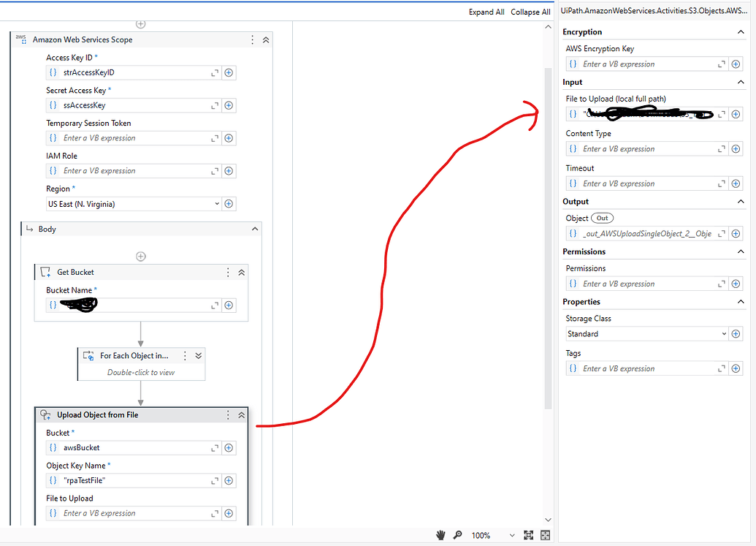Collapse the Body container in the workflow

(x=255, y=228)
